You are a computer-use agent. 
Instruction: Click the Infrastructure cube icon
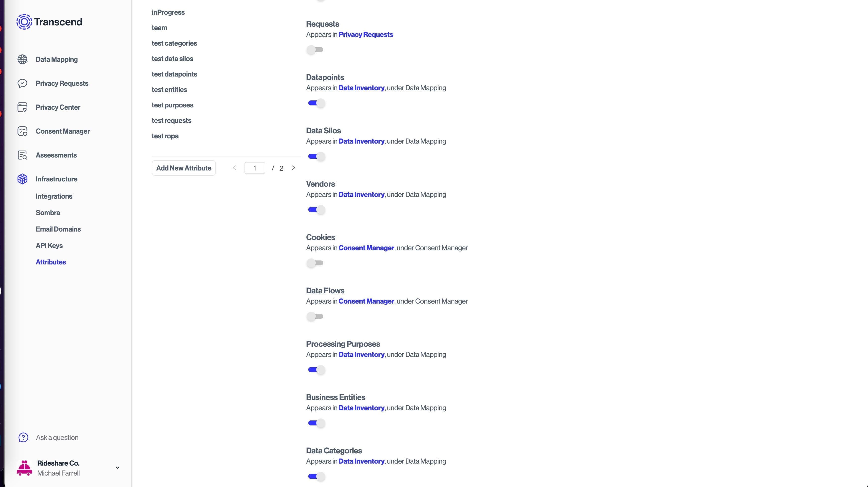pyautogui.click(x=22, y=179)
